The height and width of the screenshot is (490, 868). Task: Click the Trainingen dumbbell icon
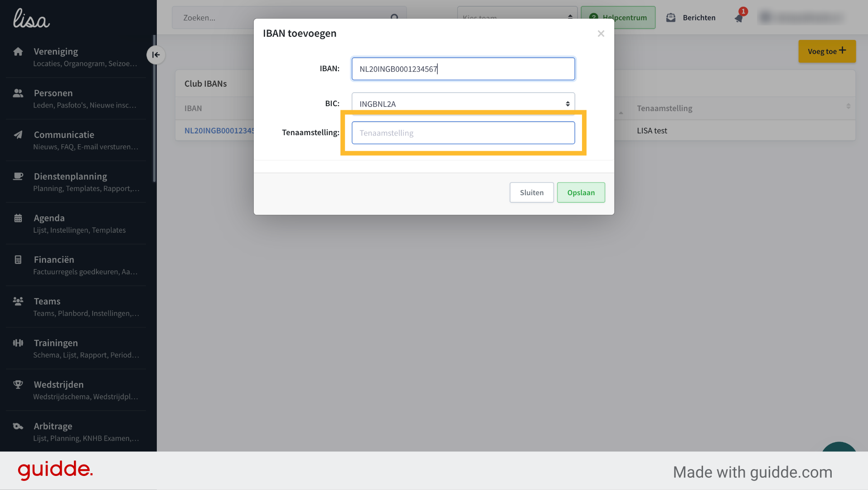(18, 343)
